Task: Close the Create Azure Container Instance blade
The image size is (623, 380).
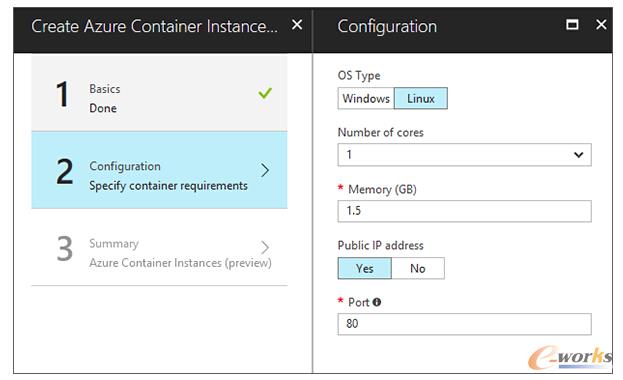Action: (x=297, y=25)
